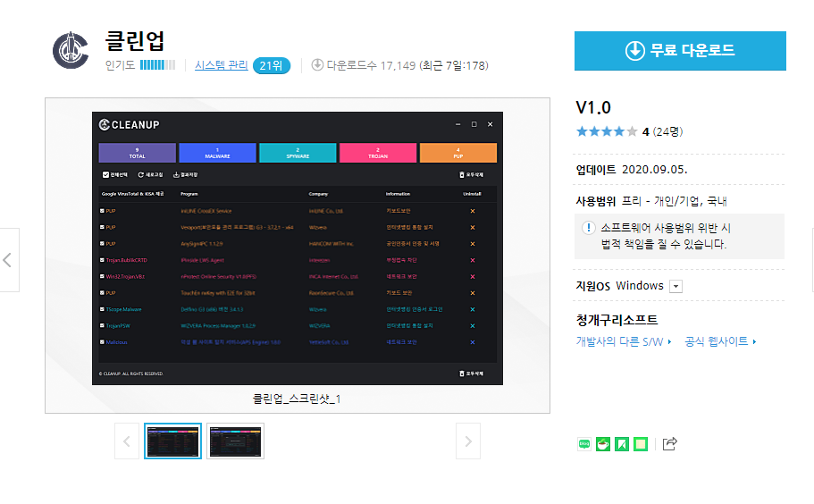The height and width of the screenshot is (504, 814).
Task: Click uninstall X for nProtect Online Security
Action: click(473, 277)
